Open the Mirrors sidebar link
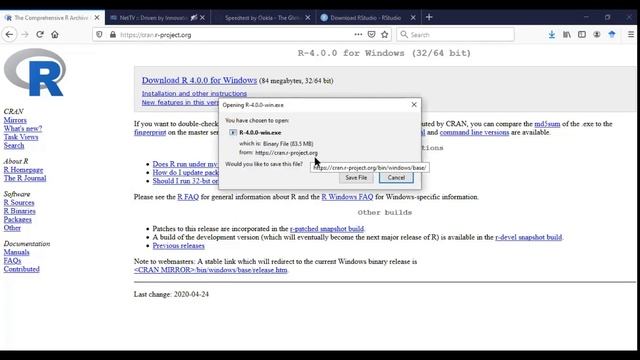Viewport: 640px width, 360px height. point(15,120)
